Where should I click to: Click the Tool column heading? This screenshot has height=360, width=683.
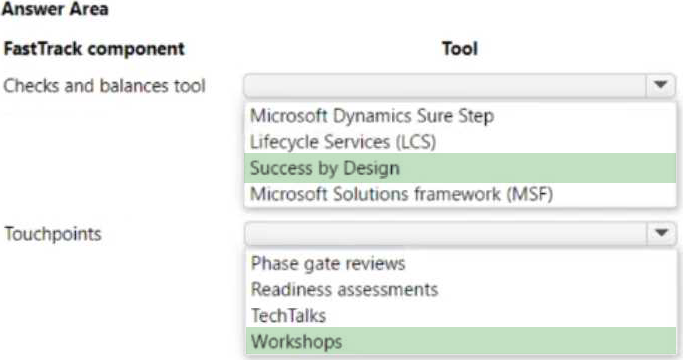(460, 48)
